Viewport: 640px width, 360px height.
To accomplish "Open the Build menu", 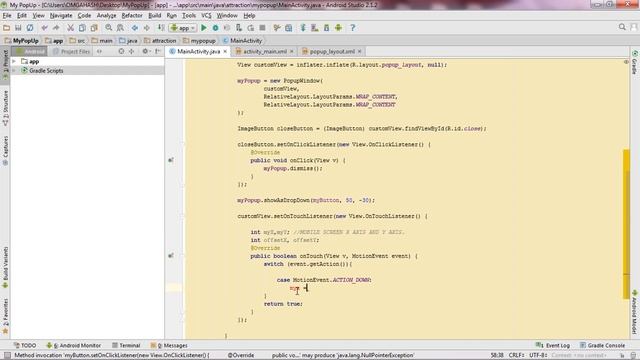I will coord(154,16).
